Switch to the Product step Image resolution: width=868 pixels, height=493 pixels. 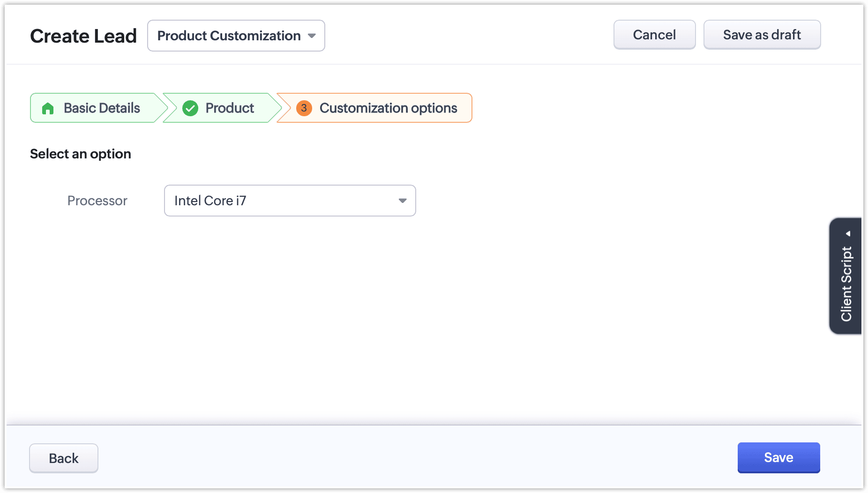(229, 108)
